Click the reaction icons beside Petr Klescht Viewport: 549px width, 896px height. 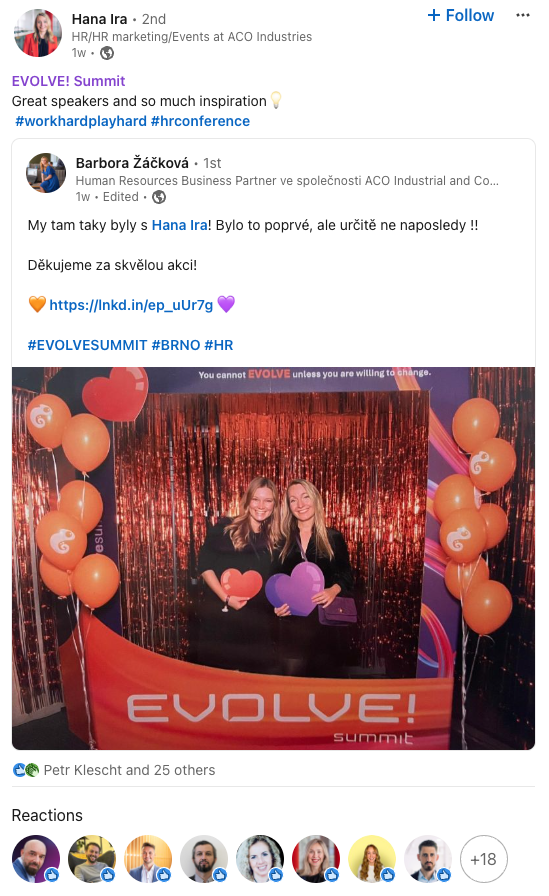coord(26,770)
